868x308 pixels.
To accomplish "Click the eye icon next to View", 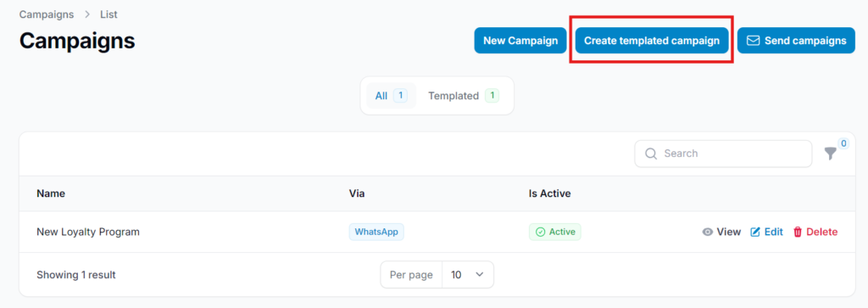I will (708, 232).
